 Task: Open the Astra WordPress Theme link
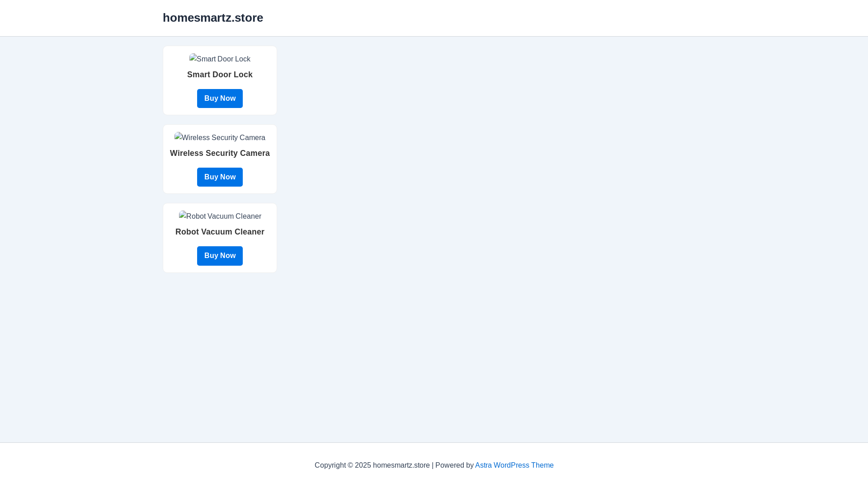tap(514, 465)
